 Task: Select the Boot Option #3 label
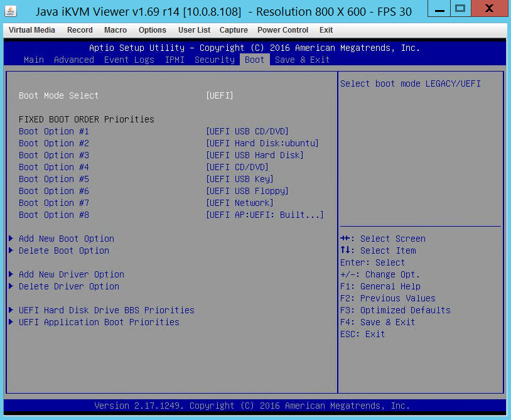click(54, 155)
